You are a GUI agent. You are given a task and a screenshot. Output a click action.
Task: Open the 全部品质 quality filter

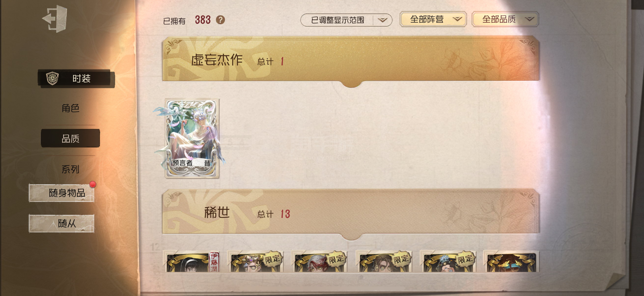click(505, 19)
